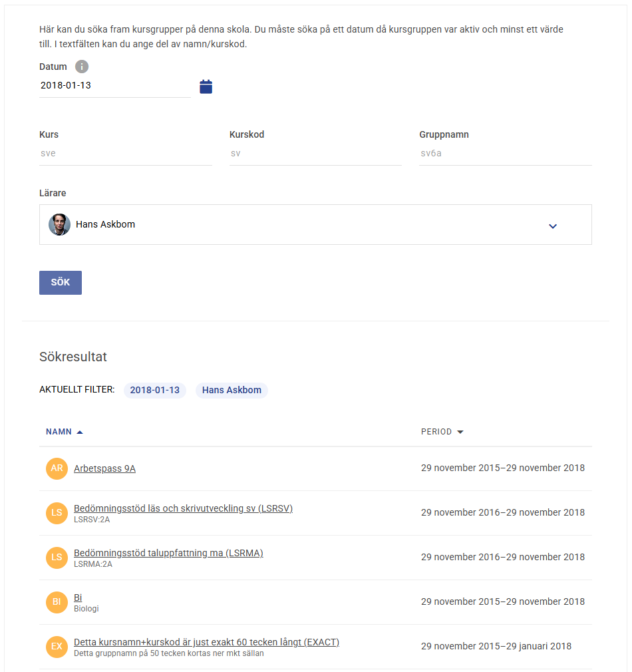Click the AR avatar for Arbetspass 9A

click(57, 468)
